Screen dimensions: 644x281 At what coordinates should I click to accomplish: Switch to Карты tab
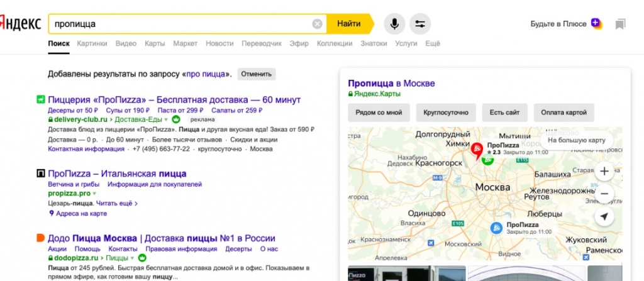tap(155, 43)
